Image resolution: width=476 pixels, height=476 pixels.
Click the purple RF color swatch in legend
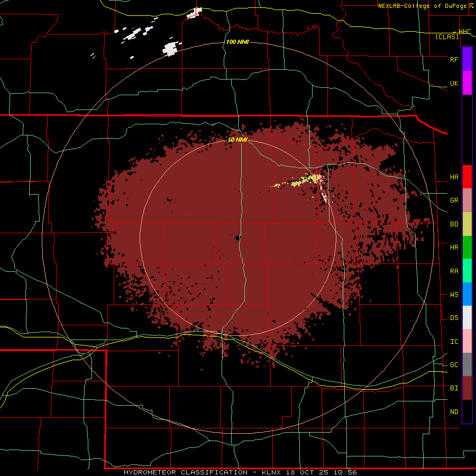coord(467,59)
